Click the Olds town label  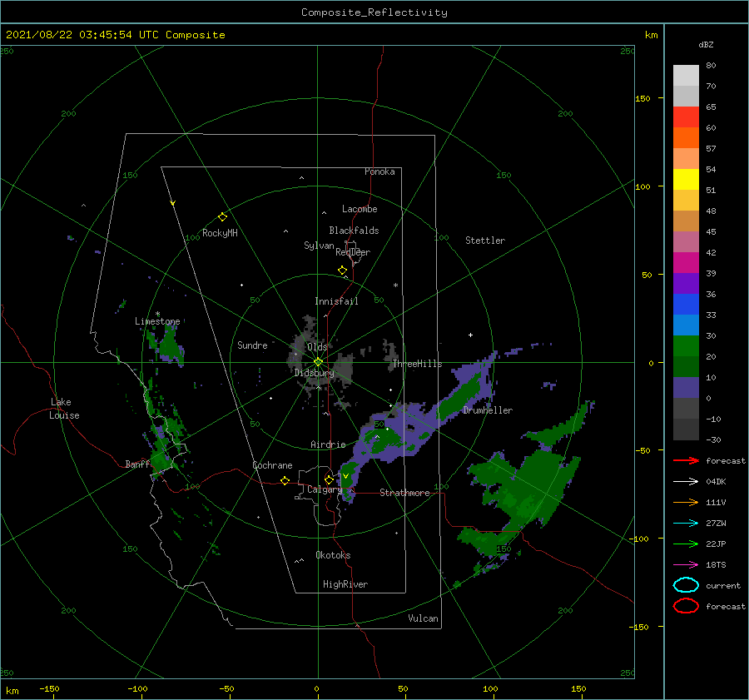[317, 347]
